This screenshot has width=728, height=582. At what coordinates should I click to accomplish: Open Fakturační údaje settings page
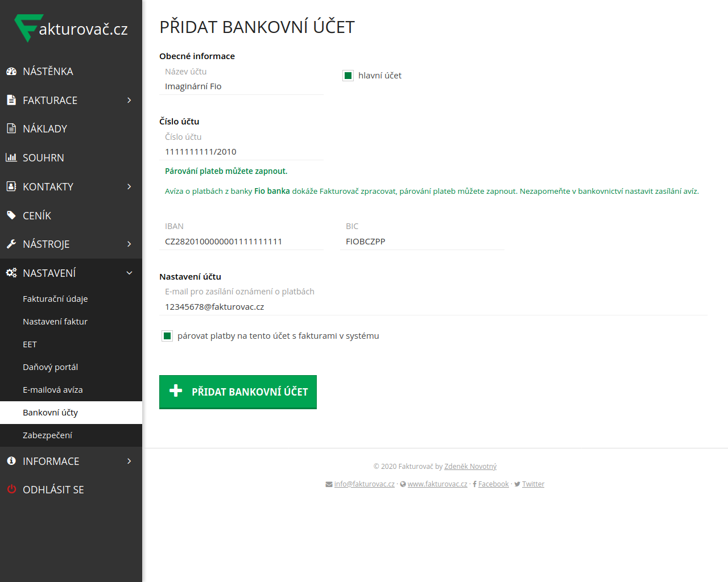[x=55, y=299]
